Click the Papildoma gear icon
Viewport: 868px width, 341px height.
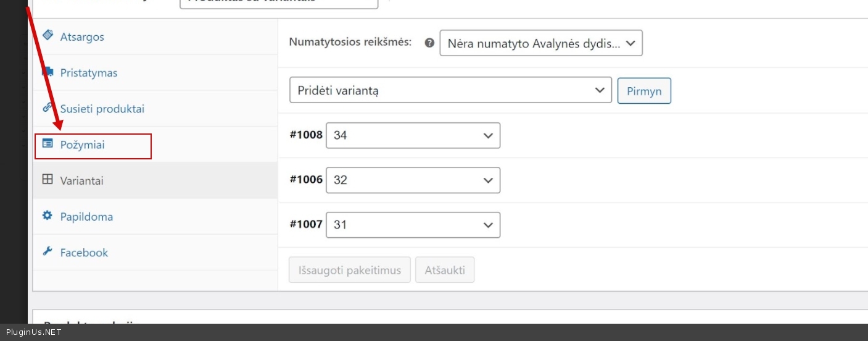(48, 216)
